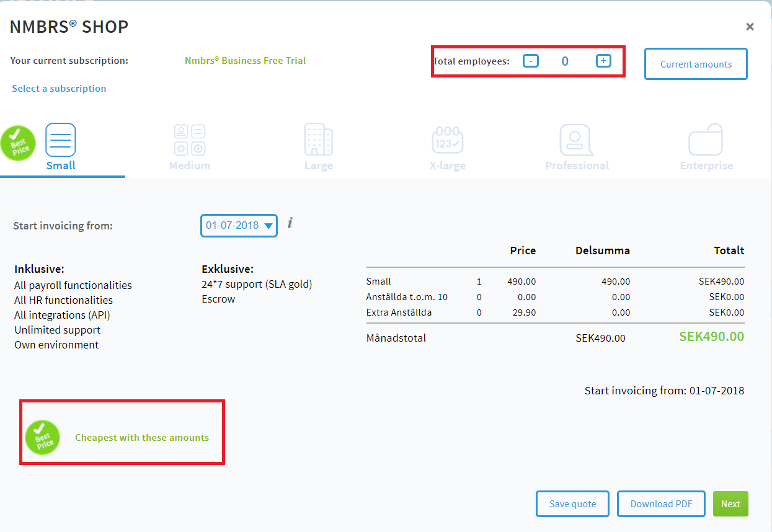This screenshot has height=532, width=772.
Task: Click the Extra Anställda row label
Action: point(399,313)
